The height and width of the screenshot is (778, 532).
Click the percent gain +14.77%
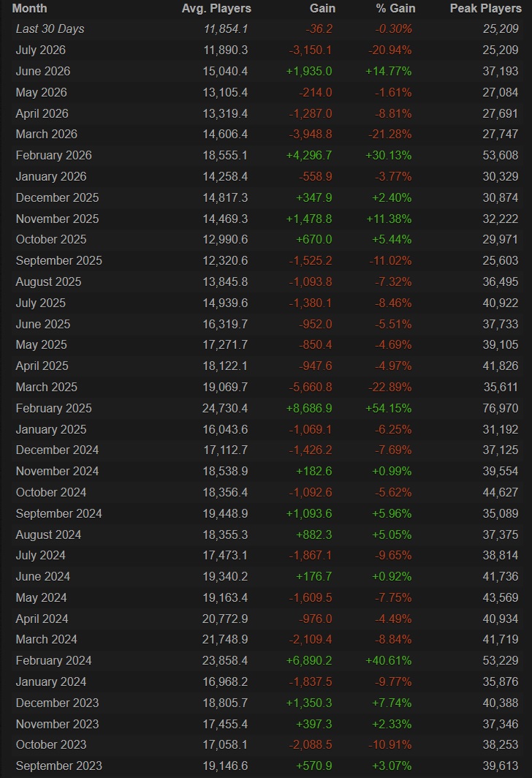click(x=388, y=72)
